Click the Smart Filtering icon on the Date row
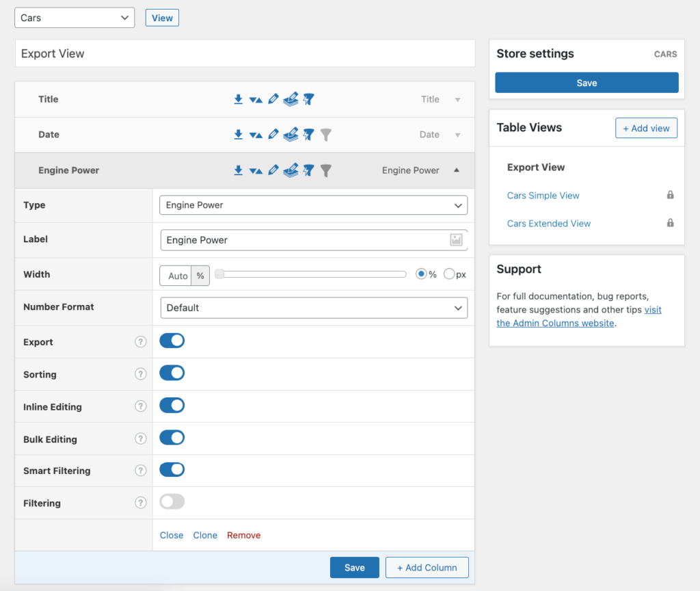The width and height of the screenshot is (700, 591). (x=308, y=135)
